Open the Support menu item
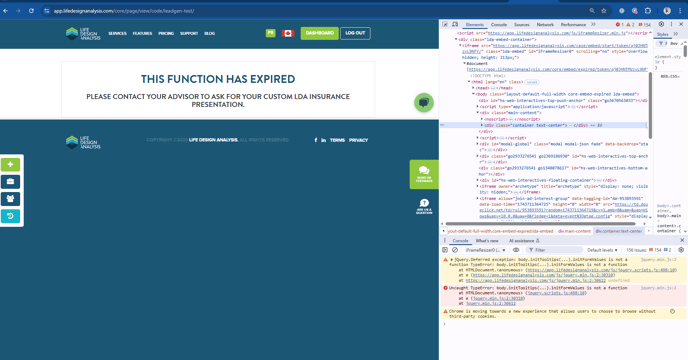 coord(189,33)
